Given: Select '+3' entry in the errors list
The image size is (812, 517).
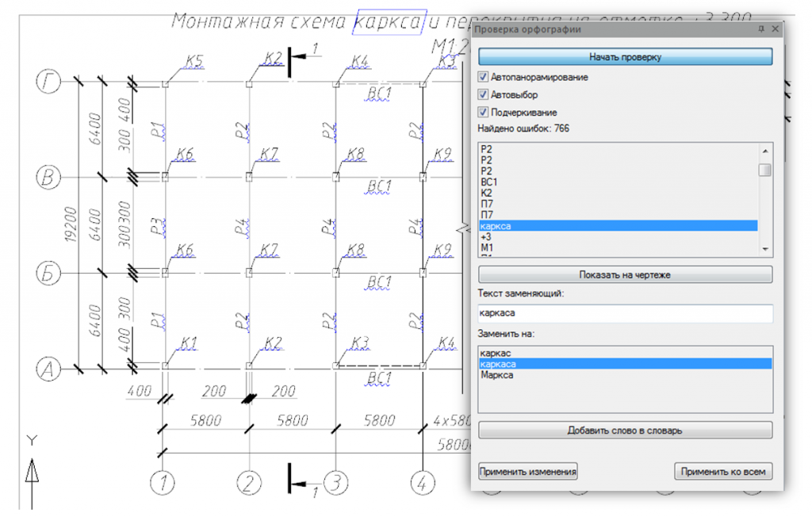Looking at the screenshot, I should coord(619,237).
